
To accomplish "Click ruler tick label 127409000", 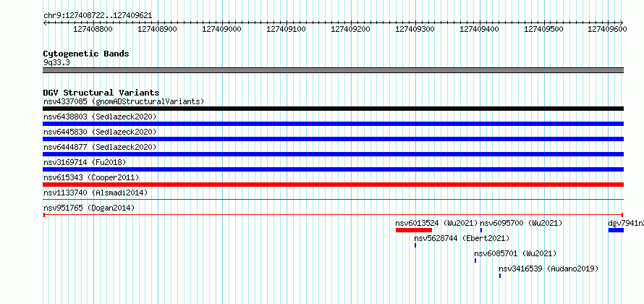I will tap(222, 29).
